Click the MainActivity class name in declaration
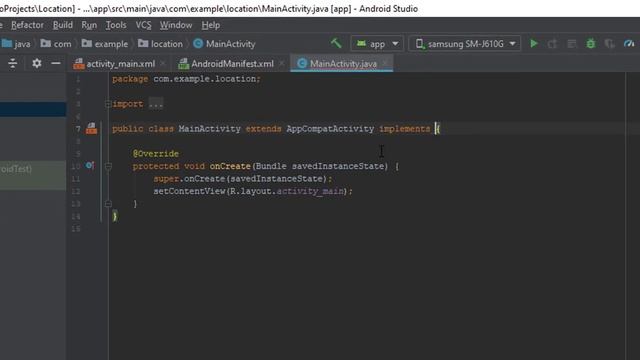The image size is (640, 360). click(209, 129)
